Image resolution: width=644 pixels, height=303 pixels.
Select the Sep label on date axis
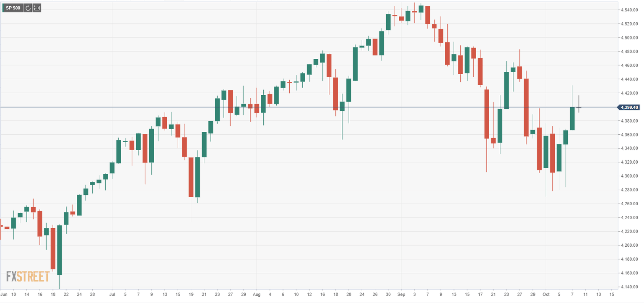pos(401,295)
